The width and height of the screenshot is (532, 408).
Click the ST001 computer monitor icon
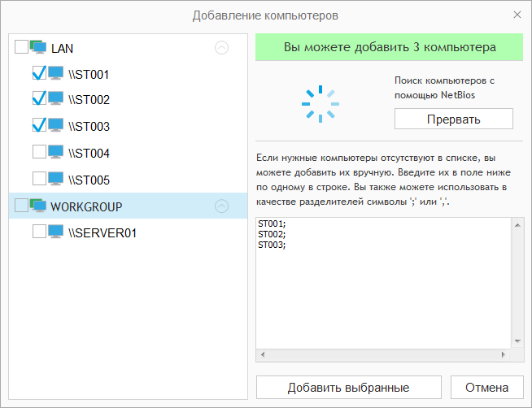56,74
